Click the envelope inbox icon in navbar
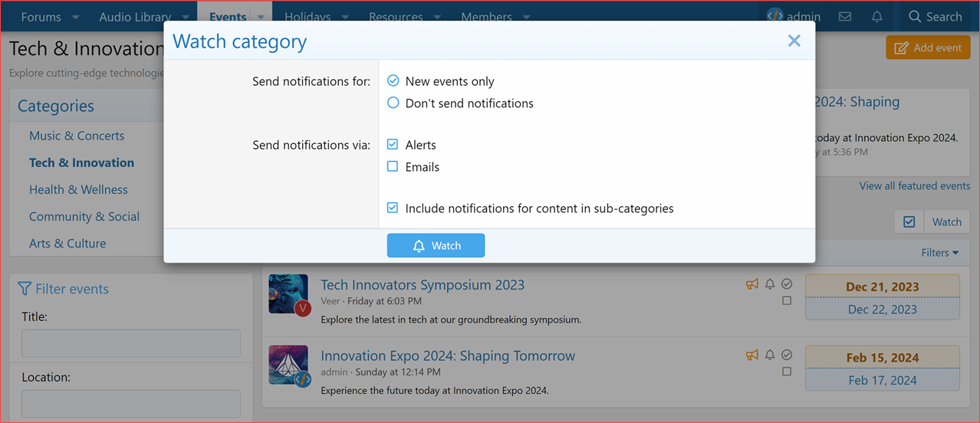 point(845,17)
